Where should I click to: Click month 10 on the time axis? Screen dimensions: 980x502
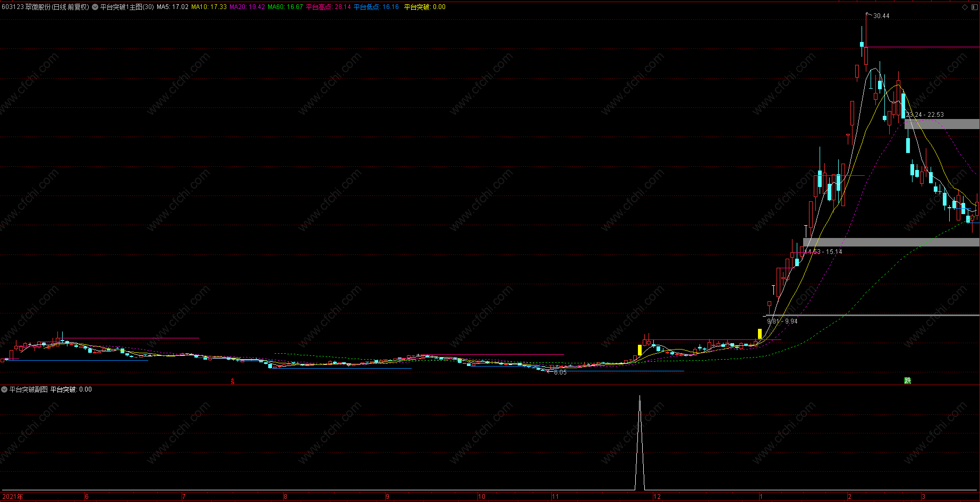(x=482, y=497)
